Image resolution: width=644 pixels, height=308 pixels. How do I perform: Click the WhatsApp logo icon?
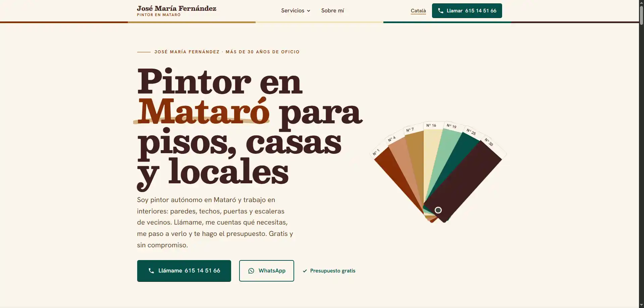point(251,271)
